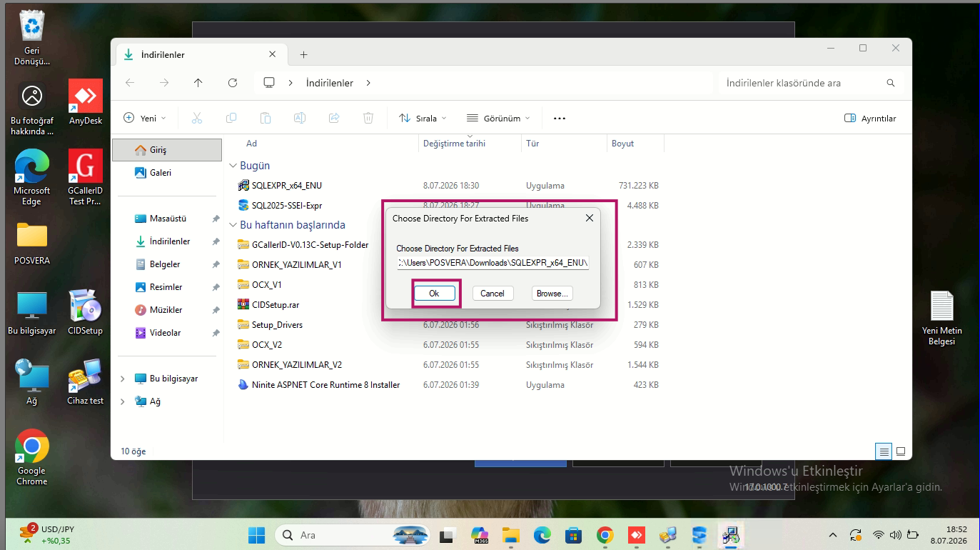Click the PC monitor icon in address bar
Viewport: 980px width, 550px height.
point(269,83)
